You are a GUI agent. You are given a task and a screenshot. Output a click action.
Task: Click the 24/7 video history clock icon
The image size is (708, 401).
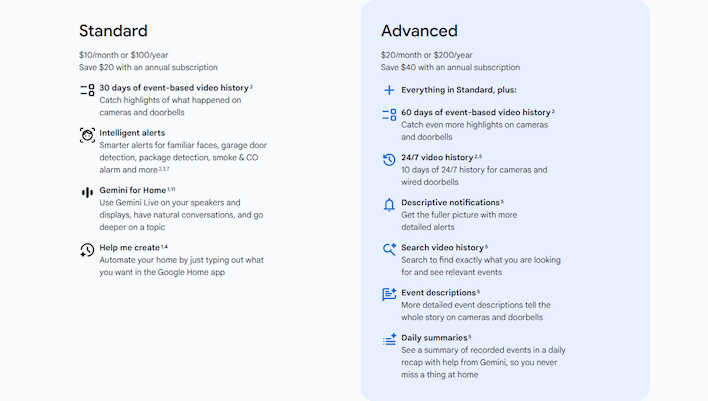click(389, 159)
